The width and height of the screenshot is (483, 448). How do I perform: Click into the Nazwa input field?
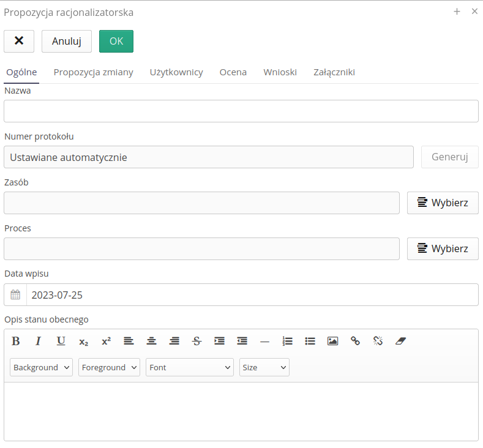(x=241, y=111)
